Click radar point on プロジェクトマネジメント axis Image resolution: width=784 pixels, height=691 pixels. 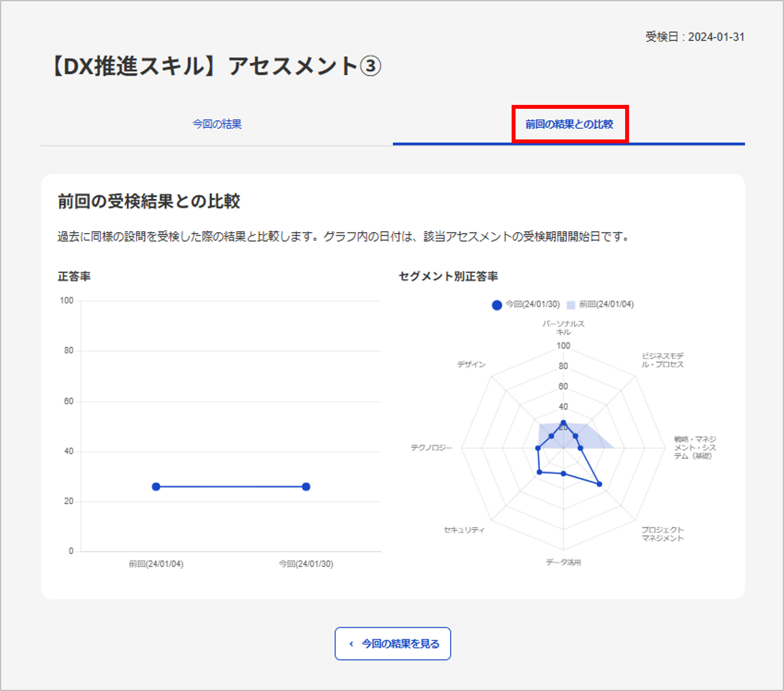tap(600, 484)
